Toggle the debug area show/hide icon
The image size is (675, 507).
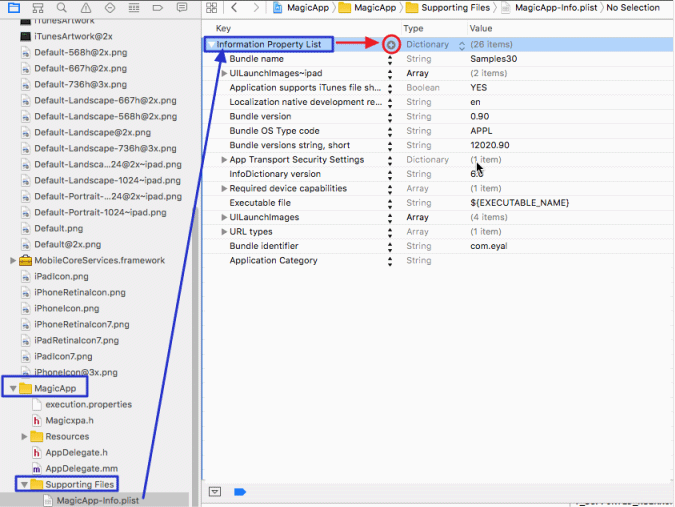[215, 491]
